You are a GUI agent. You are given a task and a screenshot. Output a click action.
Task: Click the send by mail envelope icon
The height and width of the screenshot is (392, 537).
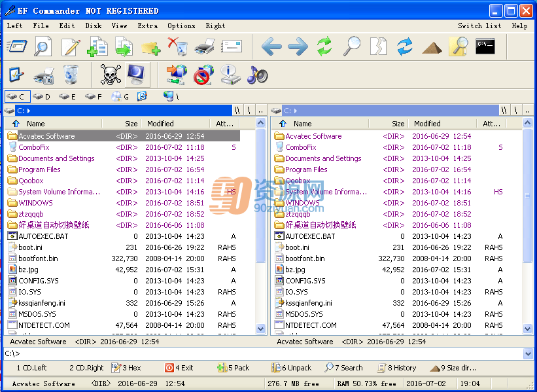232,46
